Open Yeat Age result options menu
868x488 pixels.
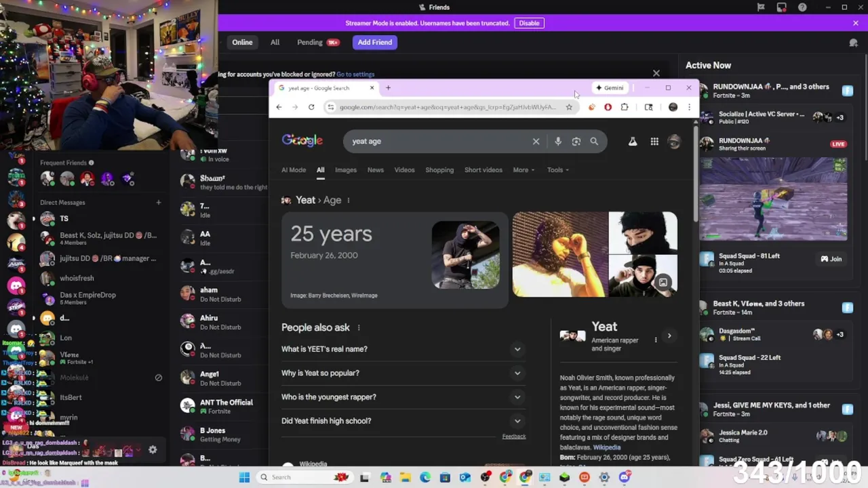pos(349,200)
